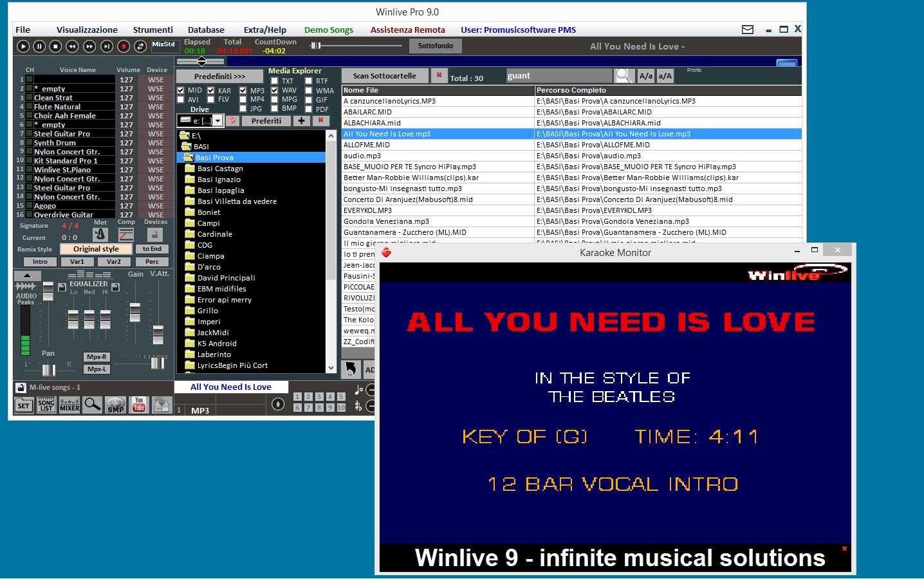Click the Scan Sottocartelle button
924x579 pixels.
click(384, 75)
